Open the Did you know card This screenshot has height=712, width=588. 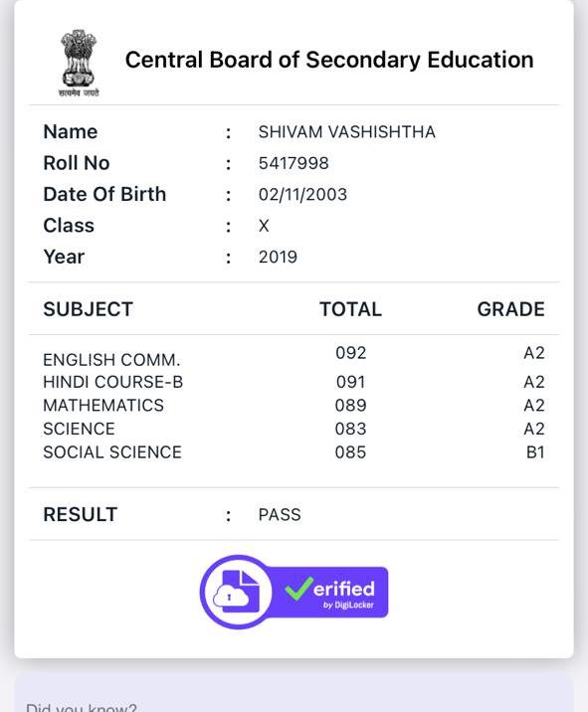(294, 692)
